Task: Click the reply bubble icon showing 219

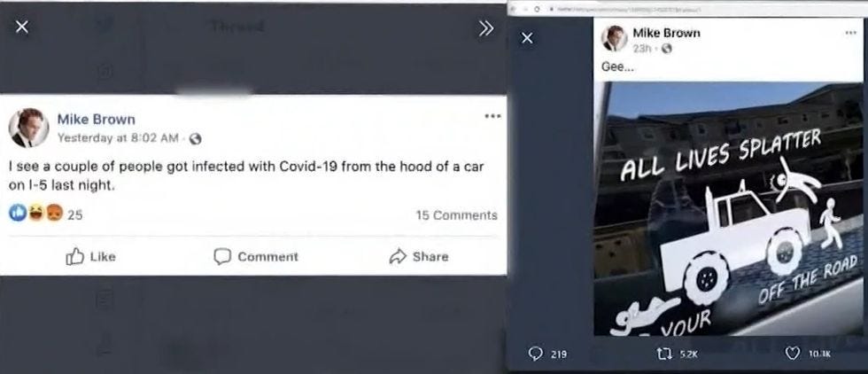Action: (x=535, y=354)
